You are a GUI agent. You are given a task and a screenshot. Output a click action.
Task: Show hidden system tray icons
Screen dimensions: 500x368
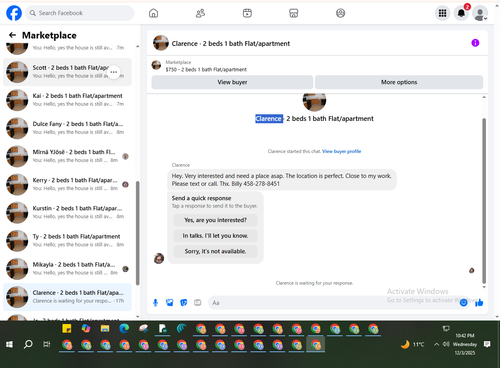point(436,344)
